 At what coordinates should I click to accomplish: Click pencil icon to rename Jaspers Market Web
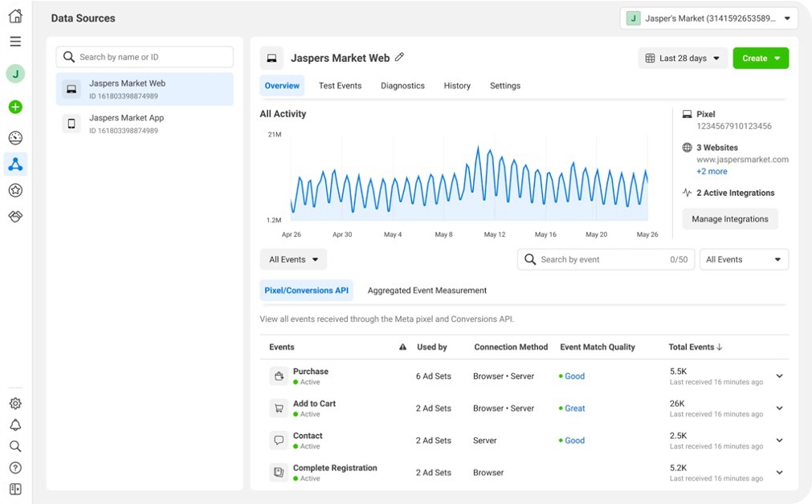[x=399, y=58]
